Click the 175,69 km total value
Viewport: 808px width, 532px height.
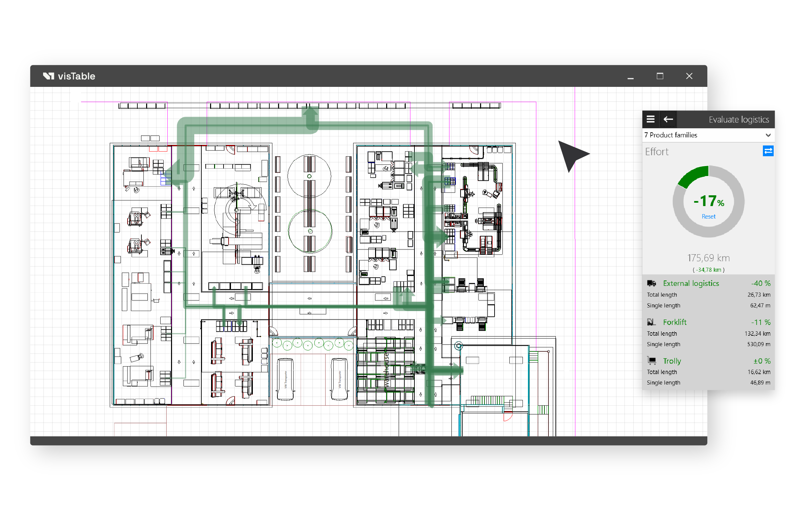click(x=708, y=258)
